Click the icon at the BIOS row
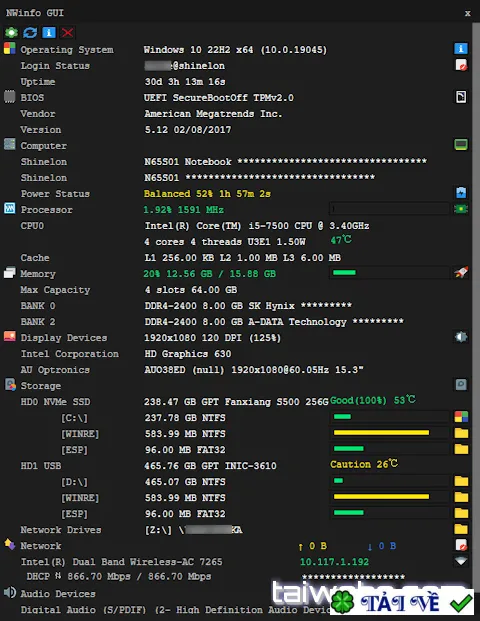This screenshot has width=480, height=621. coord(461,97)
